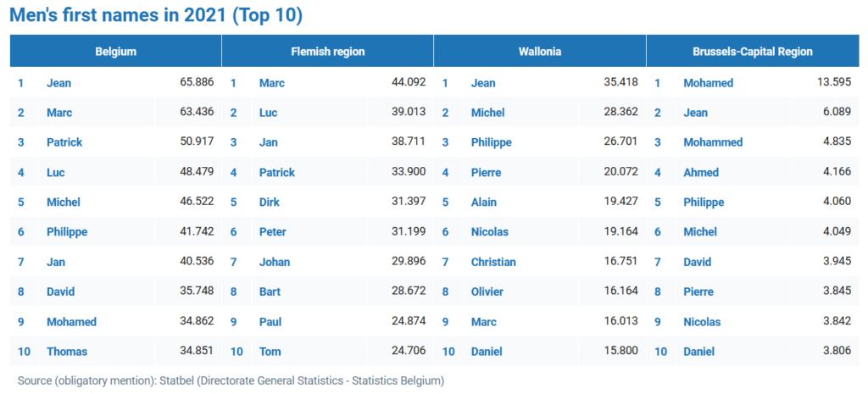Click the name Christian

pyautogui.click(x=493, y=262)
